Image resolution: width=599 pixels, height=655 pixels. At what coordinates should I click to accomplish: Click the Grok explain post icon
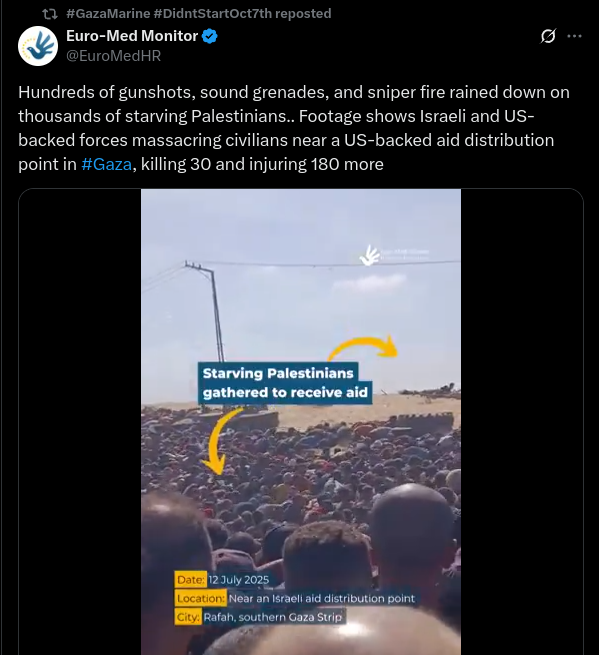point(548,36)
